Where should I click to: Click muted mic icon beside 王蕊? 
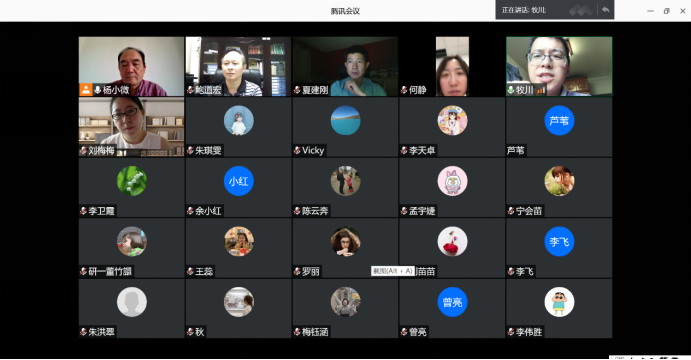(x=190, y=271)
